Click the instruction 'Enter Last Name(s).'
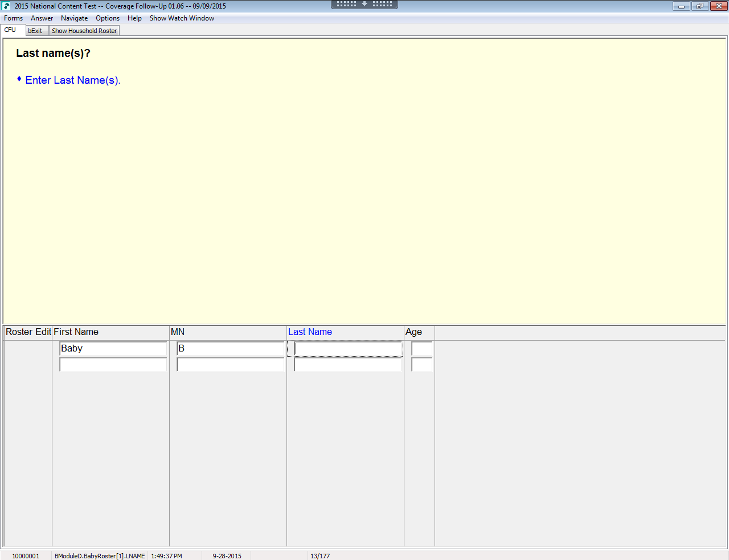The width and height of the screenshot is (729, 560). point(73,80)
